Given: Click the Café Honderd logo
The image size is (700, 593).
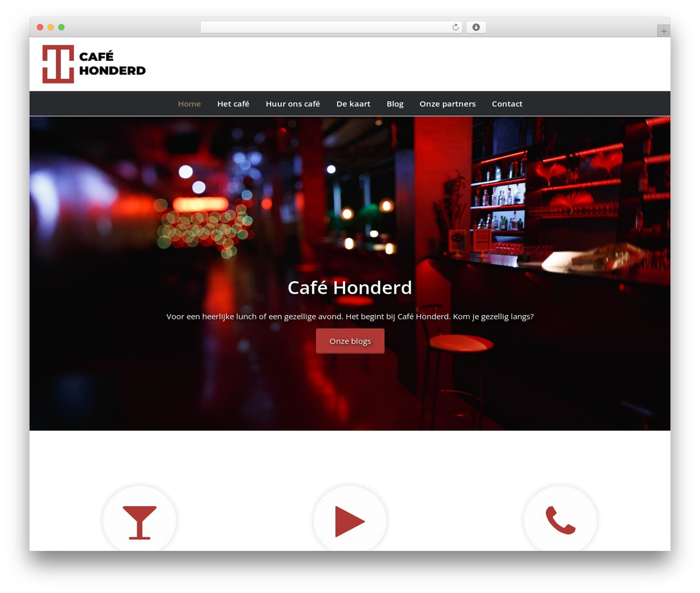Looking at the screenshot, I should coord(94,64).
